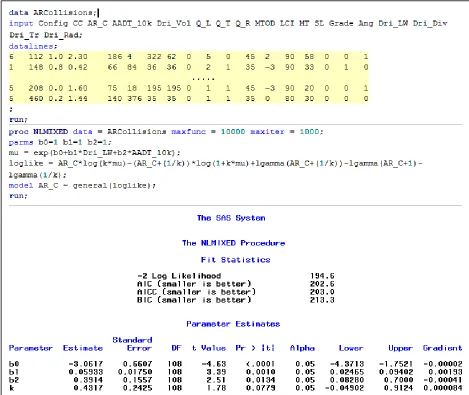
Task: Select the 'Grade' variable name
Action: (341, 23)
